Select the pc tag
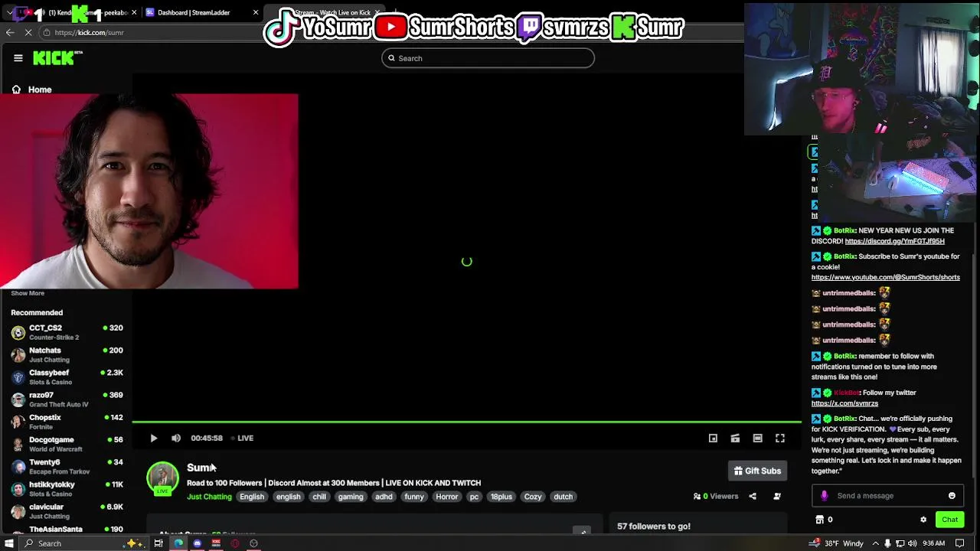 pyautogui.click(x=474, y=497)
